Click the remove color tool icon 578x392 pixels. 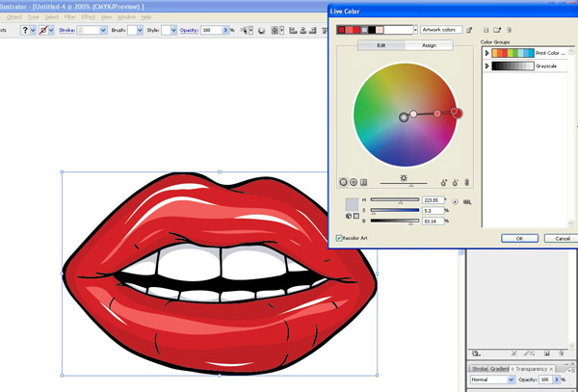[455, 181]
